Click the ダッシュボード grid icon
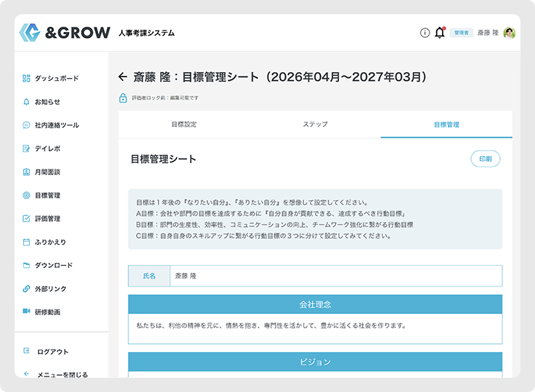 [26, 79]
